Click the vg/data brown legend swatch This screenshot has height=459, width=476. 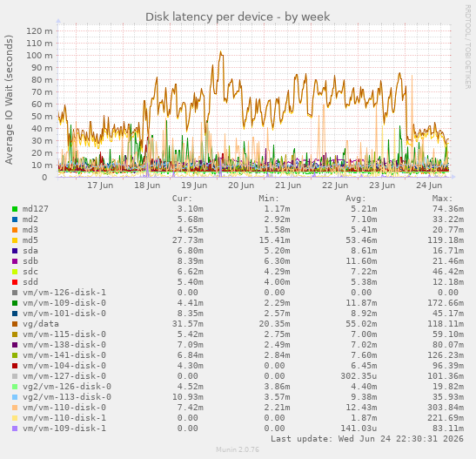click(x=15, y=324)
